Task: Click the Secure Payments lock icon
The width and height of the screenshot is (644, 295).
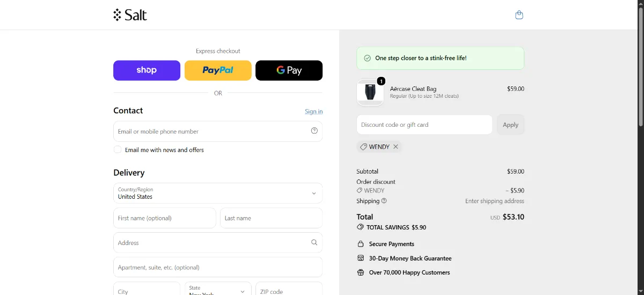Action: tap(361, 244)
